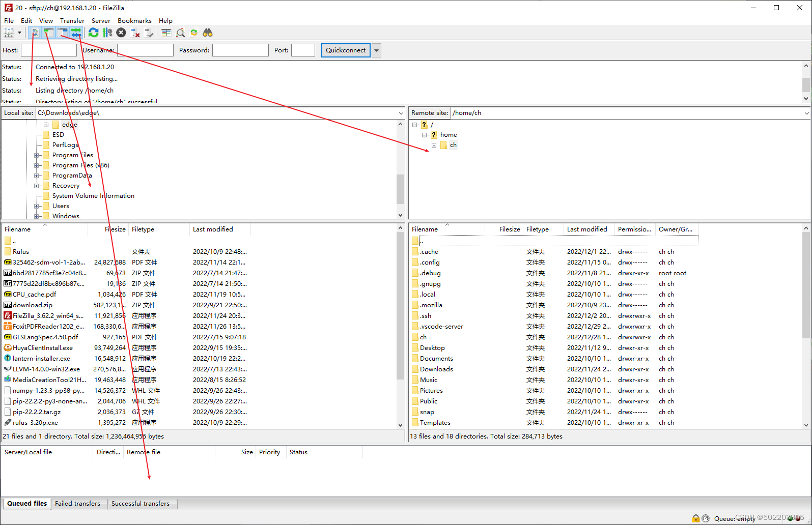
Task: Toggle local directory tree display
Action: (x=48, y=33)
